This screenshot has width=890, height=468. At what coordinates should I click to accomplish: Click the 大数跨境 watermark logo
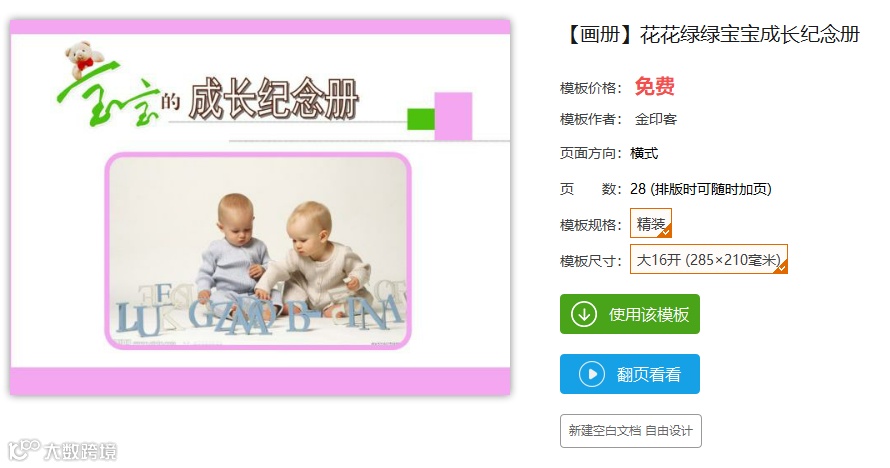point(63,451)
